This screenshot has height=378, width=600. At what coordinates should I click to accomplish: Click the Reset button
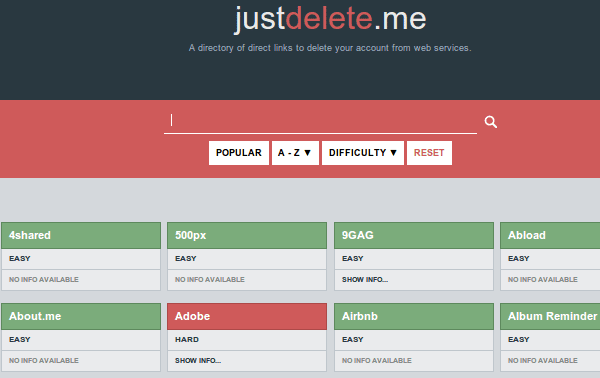(429, 153)
